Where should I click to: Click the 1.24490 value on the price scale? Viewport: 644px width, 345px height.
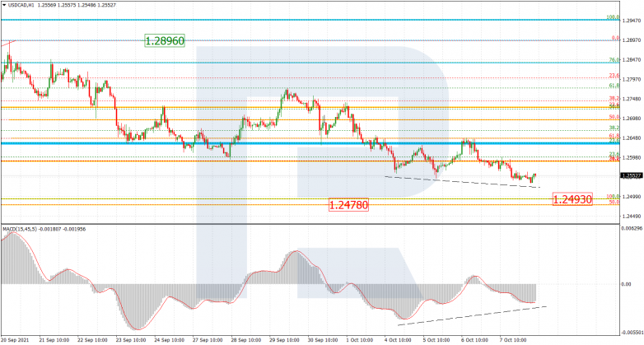pos(632,216)
